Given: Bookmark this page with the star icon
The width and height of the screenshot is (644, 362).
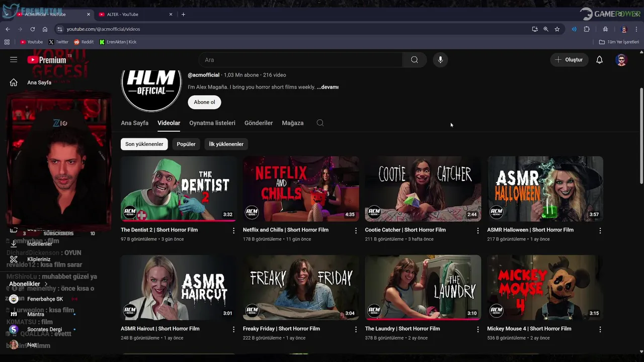Looking at the screenshot, I should click(557, 29).
